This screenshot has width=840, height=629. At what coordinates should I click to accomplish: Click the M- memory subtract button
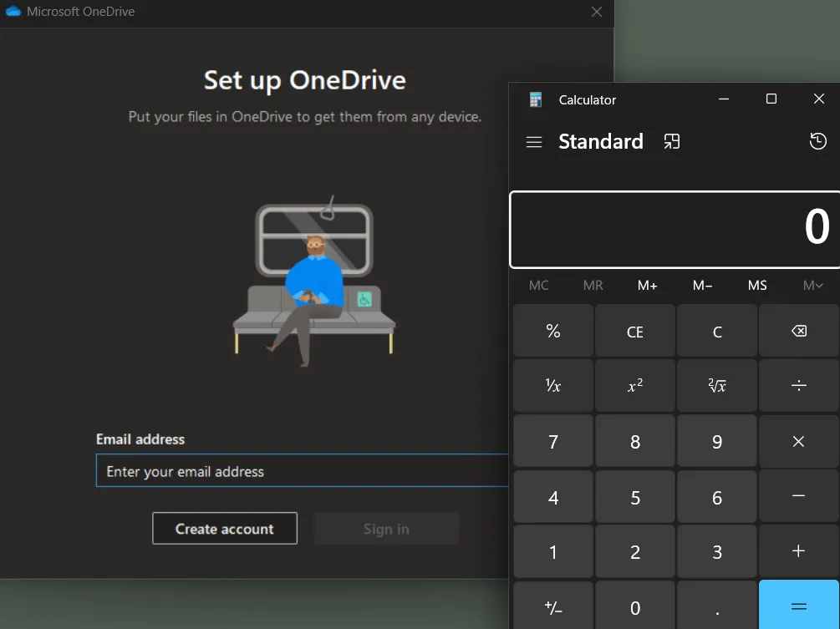click(702, 286)
